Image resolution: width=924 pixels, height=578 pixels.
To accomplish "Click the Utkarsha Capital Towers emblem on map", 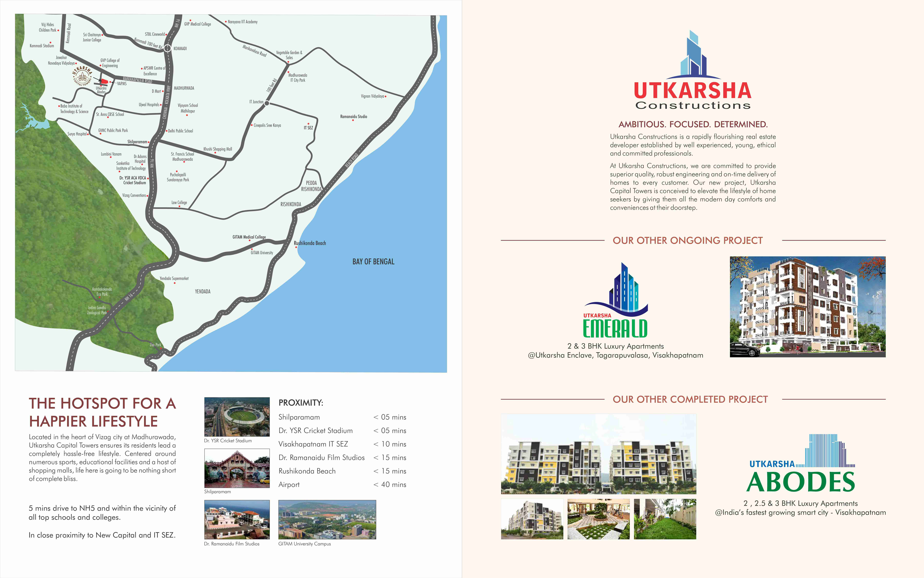I will coord(83,76).
